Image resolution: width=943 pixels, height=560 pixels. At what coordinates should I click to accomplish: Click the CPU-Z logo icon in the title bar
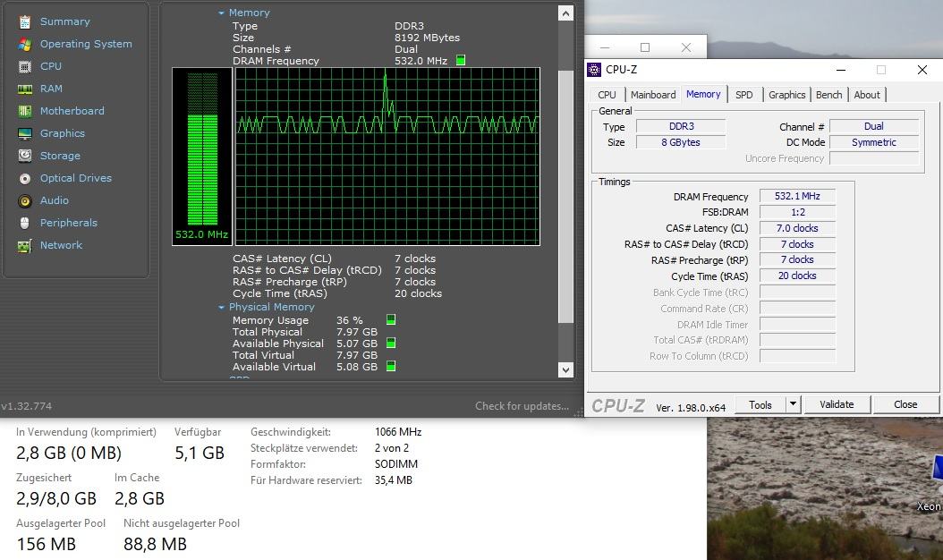point(594,70)
